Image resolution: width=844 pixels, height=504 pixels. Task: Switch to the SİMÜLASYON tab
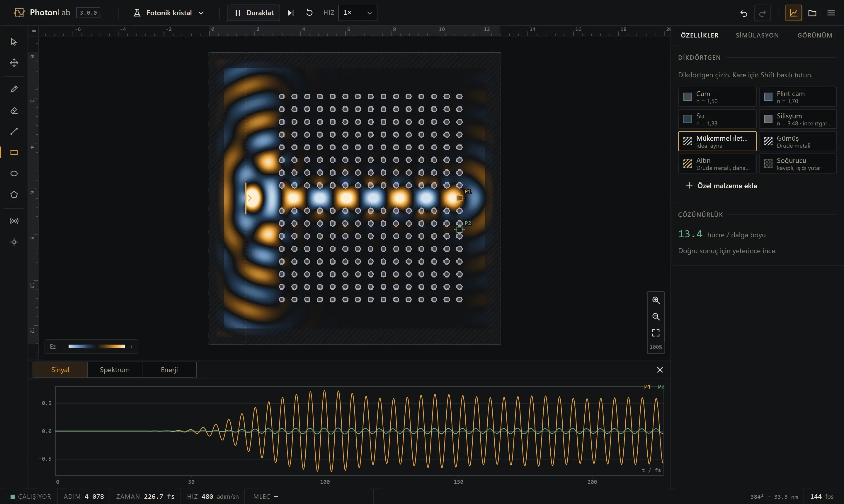pos(757,35)
